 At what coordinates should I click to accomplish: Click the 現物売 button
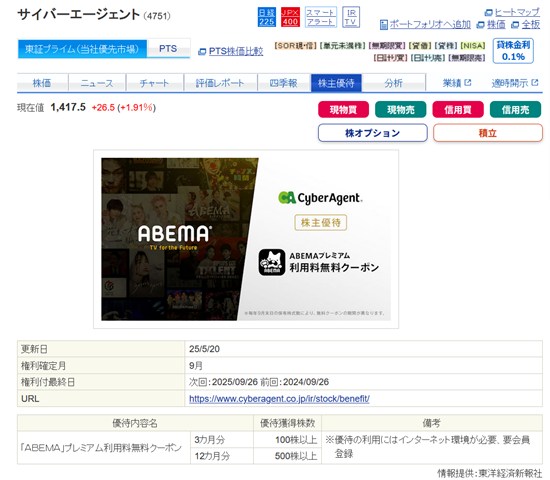(x=401, y=109)
